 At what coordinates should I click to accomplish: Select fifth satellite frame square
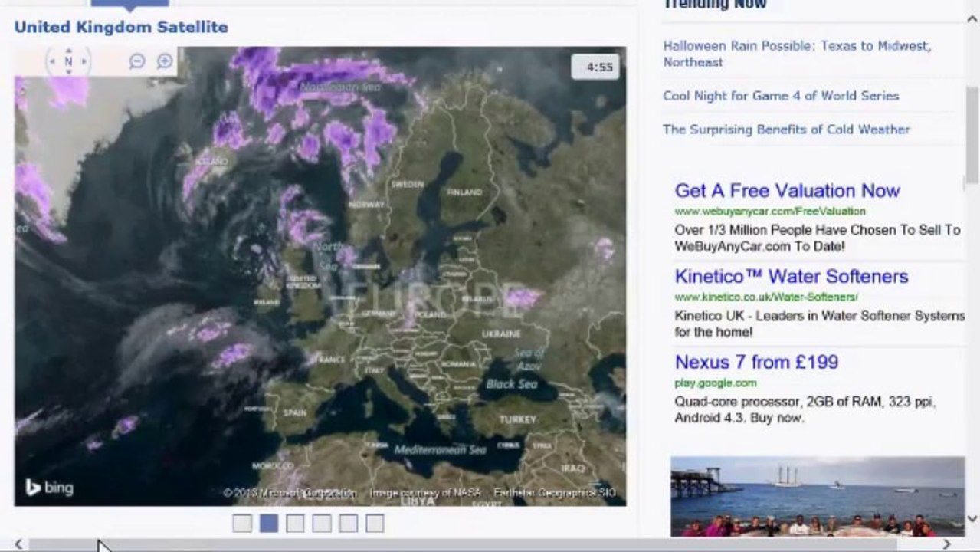coord(348,523)
